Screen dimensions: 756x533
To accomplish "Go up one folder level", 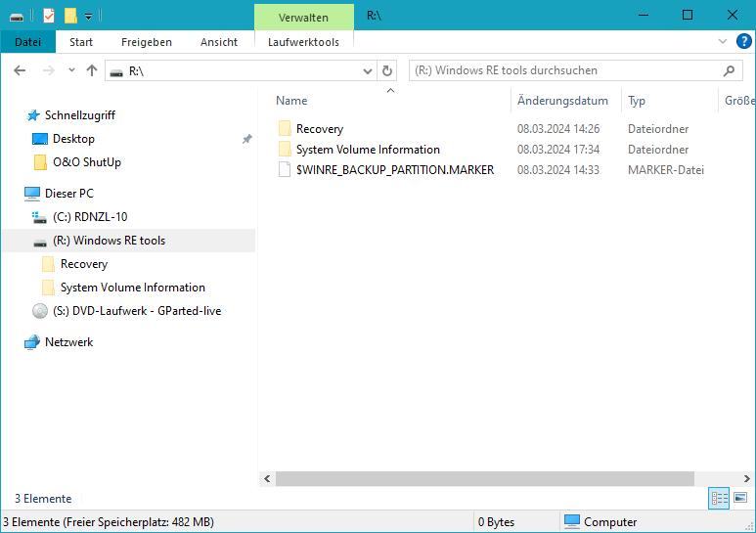I will click(x=92, y=70).
